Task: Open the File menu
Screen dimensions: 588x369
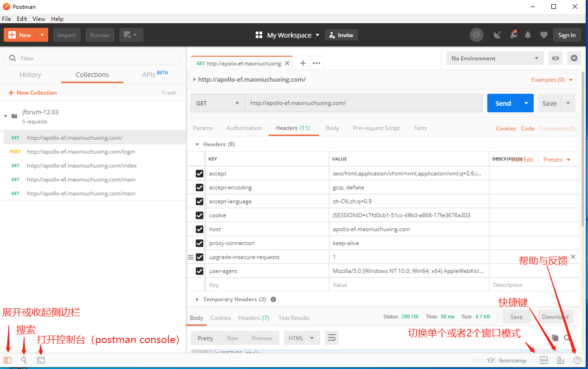Action: [6, 19]
